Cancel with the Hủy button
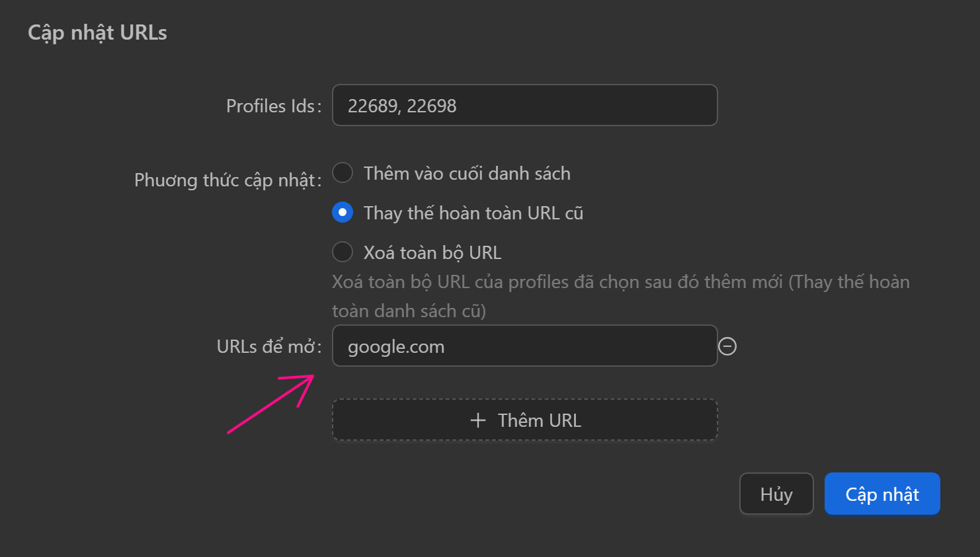 pos(776,494)
